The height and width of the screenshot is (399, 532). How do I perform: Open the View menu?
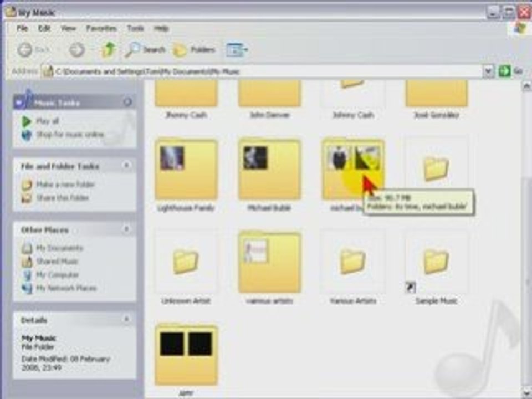pos(68,28)
